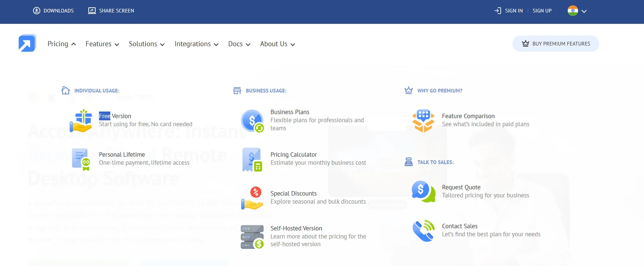
Task: Click 'Let's find the best plan for your needs'
Action: point(491,234)
